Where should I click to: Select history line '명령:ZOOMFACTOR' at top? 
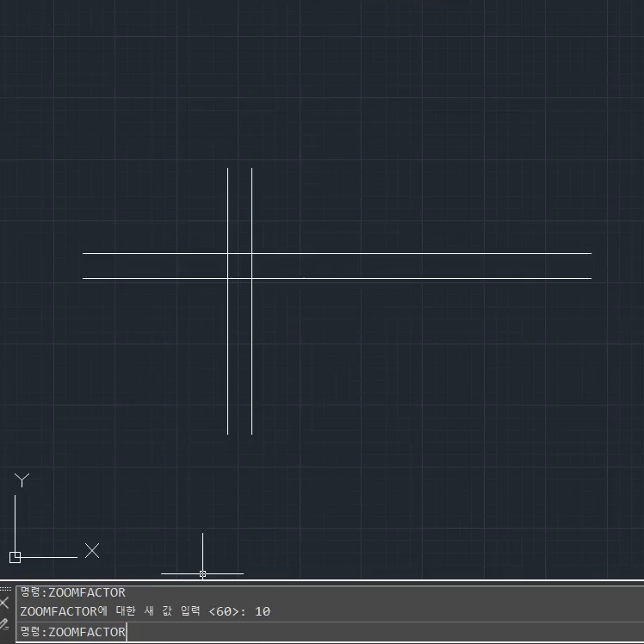(72, 592)
